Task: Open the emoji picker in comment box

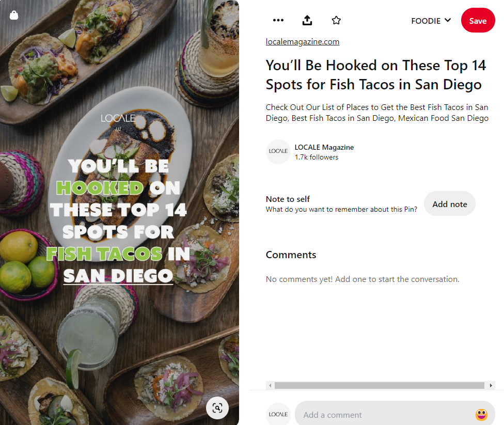Action: [x=481, y=414]
